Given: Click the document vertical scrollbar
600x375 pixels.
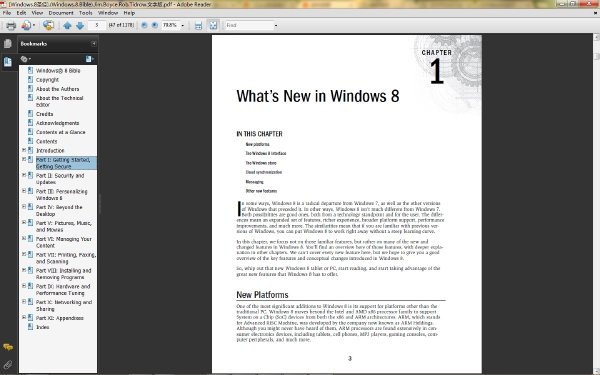Looking at the screenshot, I should point(596,203).
